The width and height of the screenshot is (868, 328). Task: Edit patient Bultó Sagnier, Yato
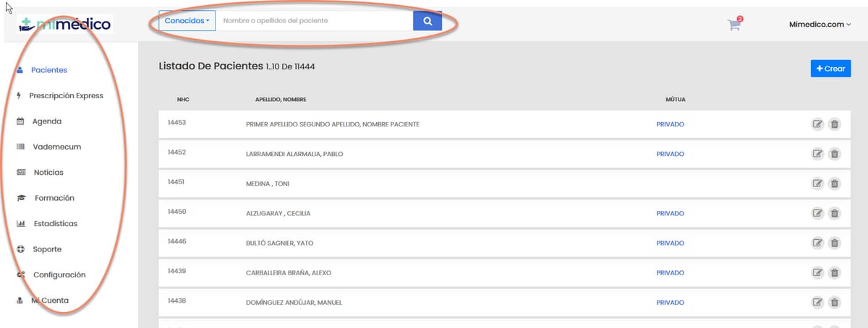(817, 243)
